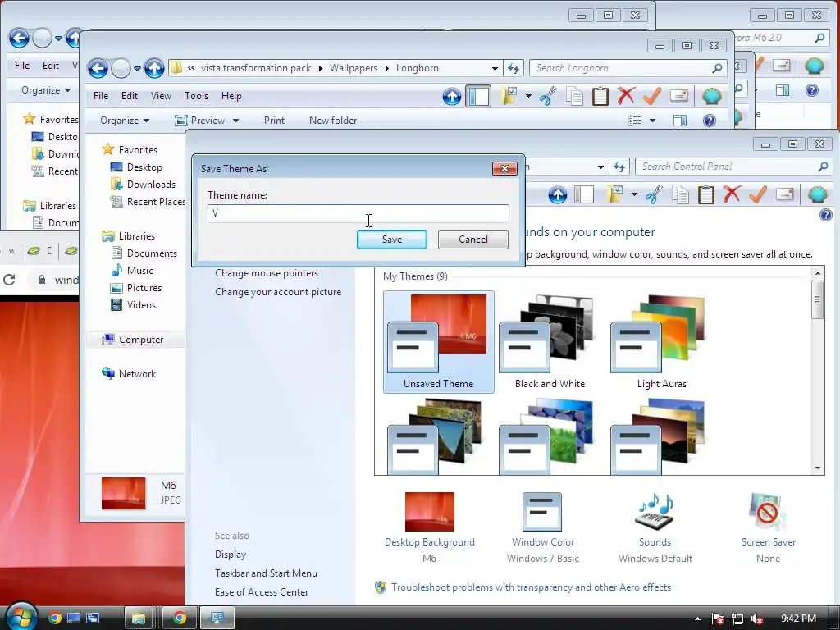Click Print in Longhorn toolbar

pos(274,121)
